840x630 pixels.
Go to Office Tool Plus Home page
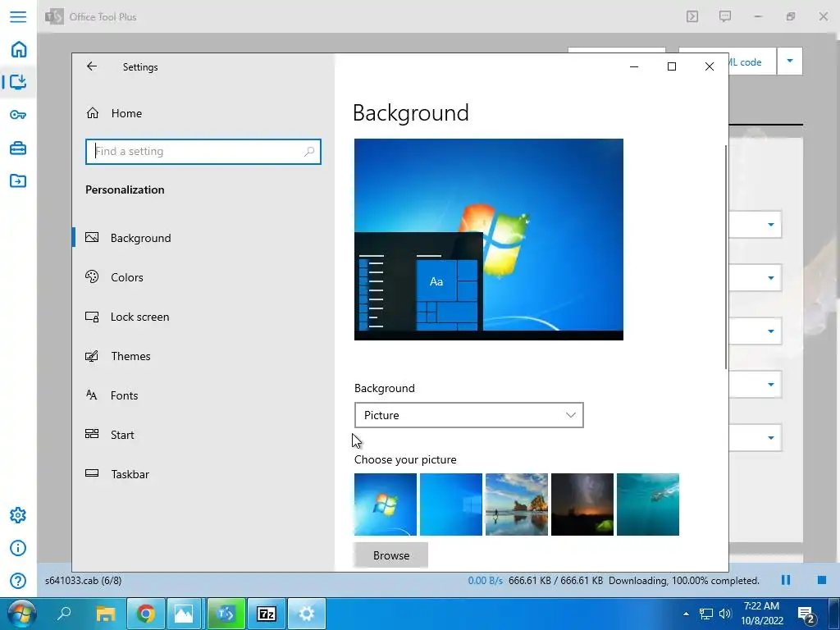(18, 49)
